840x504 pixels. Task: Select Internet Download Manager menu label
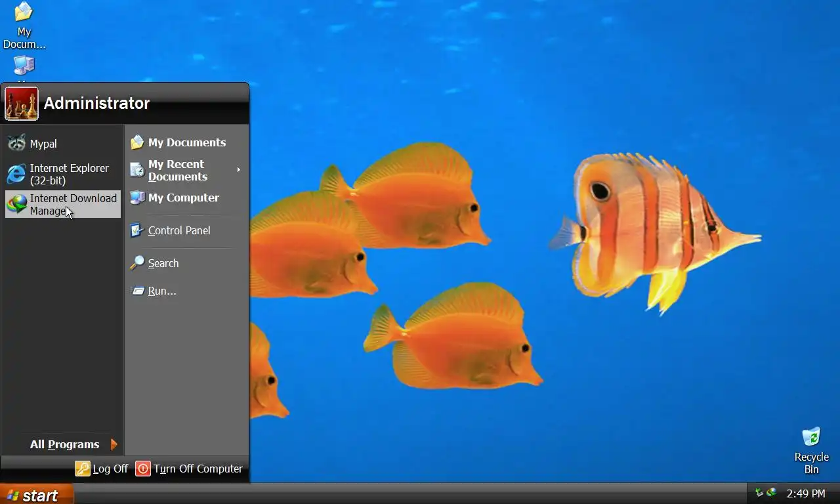pyautogui.click(x=73, y=204)
